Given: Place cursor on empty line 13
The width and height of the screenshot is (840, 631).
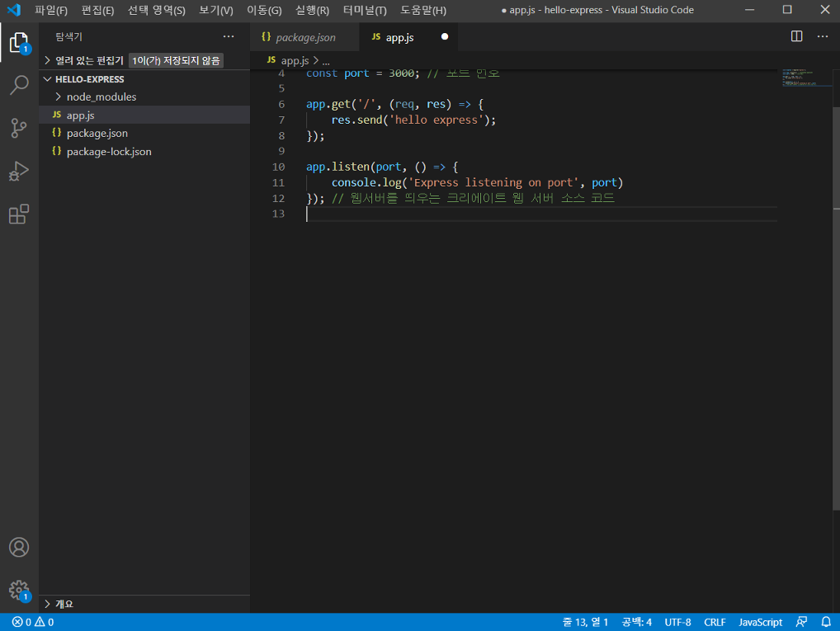Looking at the screenshot, I should (541, 214).
